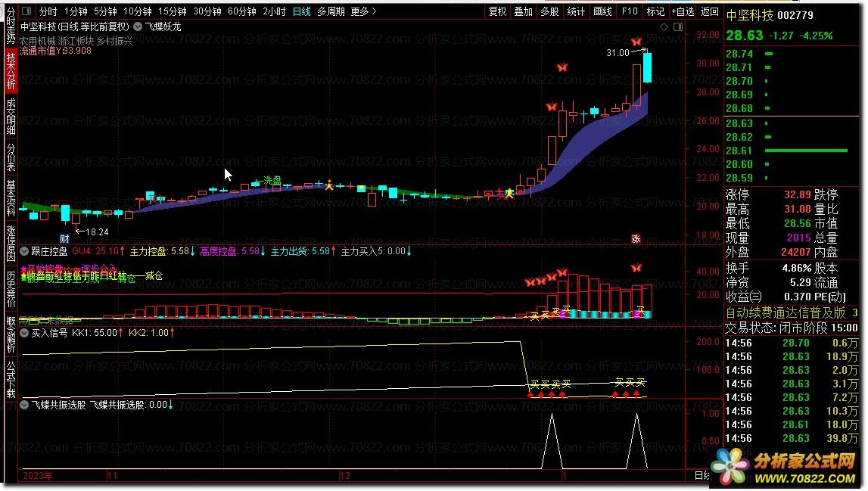Click the star-person marker near 12 month

[x=329, y=185]
